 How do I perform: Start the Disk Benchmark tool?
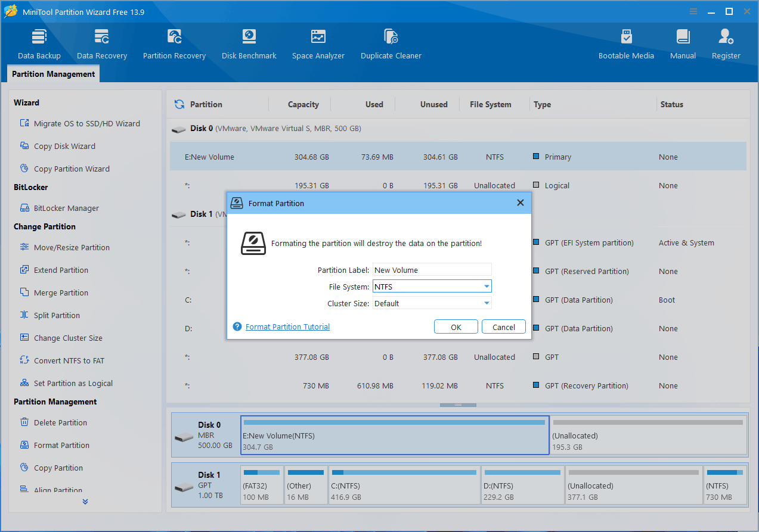249,44
